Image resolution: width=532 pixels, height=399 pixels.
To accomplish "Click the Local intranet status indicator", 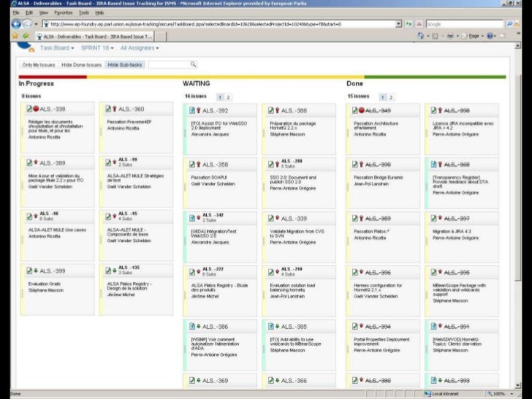I will tap(441, 394).
